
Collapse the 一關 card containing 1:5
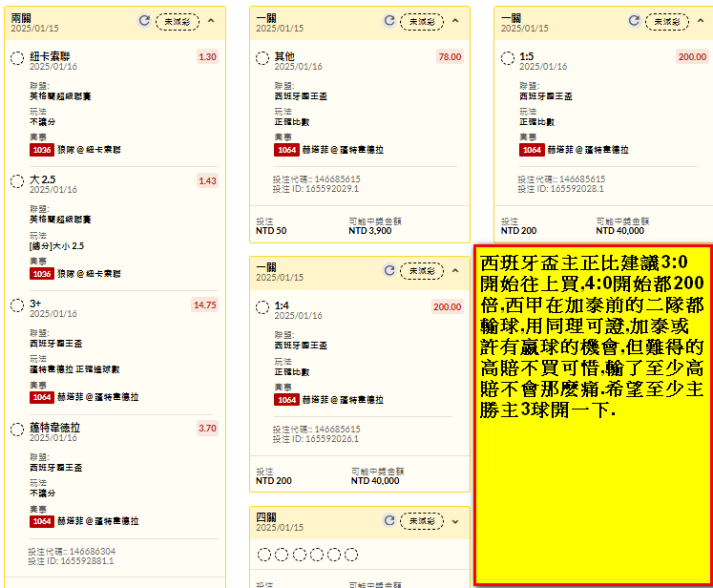tap(701, 21)
